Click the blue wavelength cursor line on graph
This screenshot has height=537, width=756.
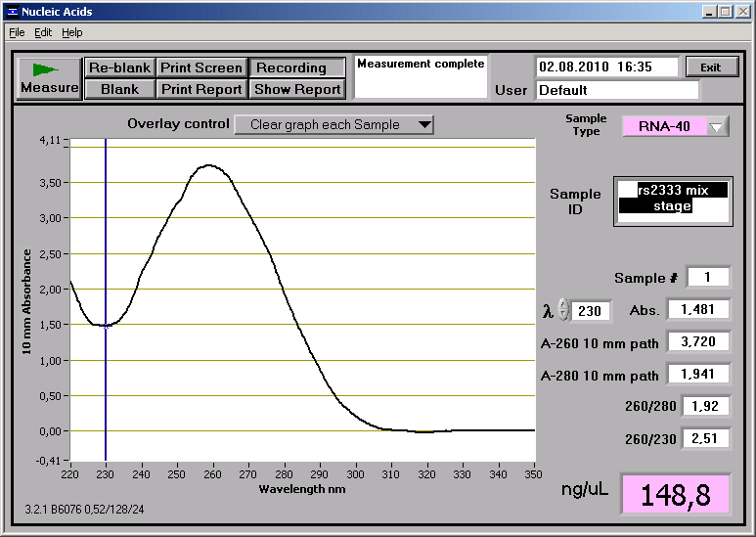tap(106, 245)
